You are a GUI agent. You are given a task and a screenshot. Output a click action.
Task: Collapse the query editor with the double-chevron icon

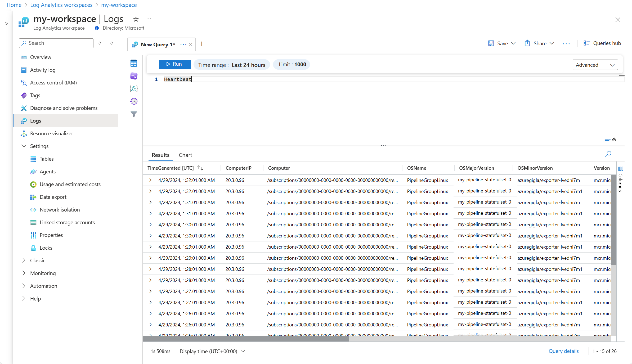[x=614, y=140]
